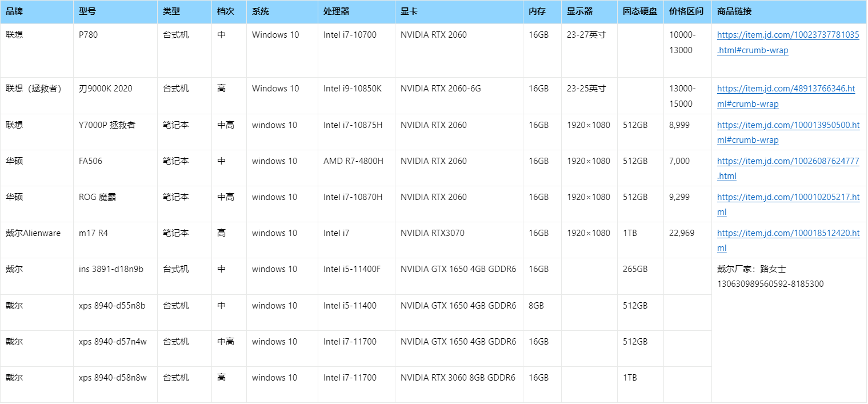Screen dimensions: 868x404
Task: Click the 22,969 price cell
Action: [682, 233]
